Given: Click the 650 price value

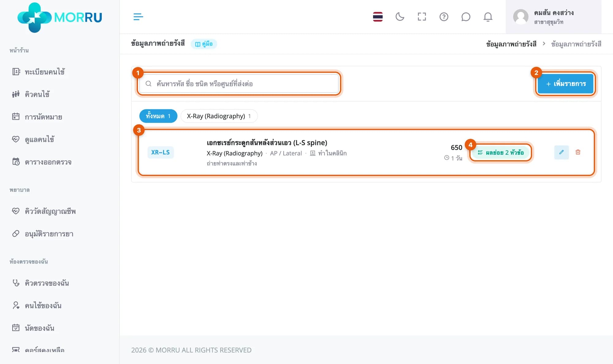Looking at the screenshot, I should (456, 147).
